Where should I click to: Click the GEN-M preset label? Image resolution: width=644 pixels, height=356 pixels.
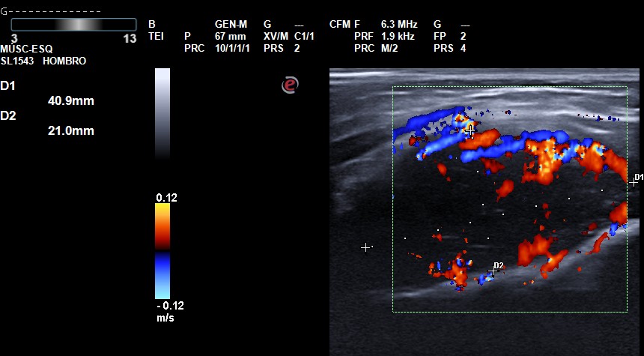pos(230,25)
